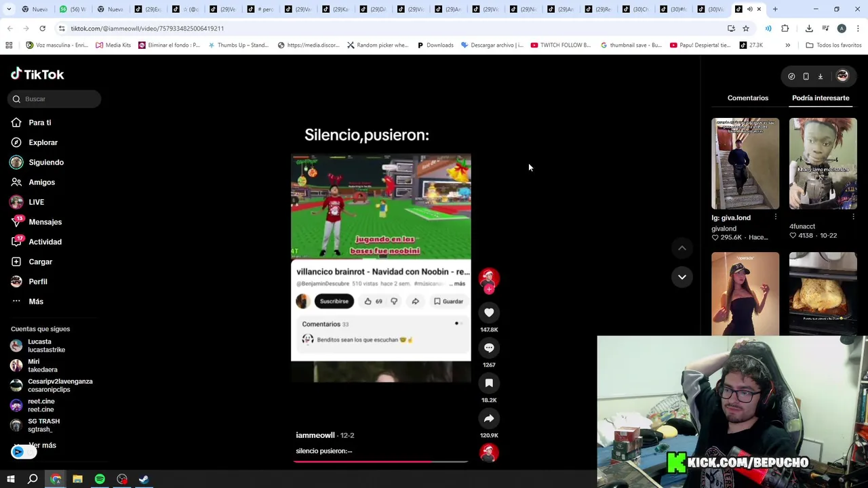Open spinning sound disc avatar

(489, 453)
